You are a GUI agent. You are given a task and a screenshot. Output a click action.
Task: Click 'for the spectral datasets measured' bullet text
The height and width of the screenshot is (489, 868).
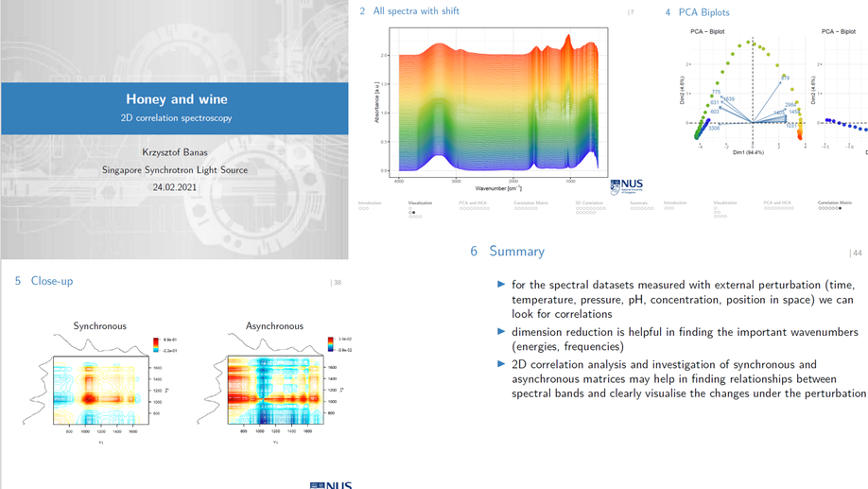682,299
